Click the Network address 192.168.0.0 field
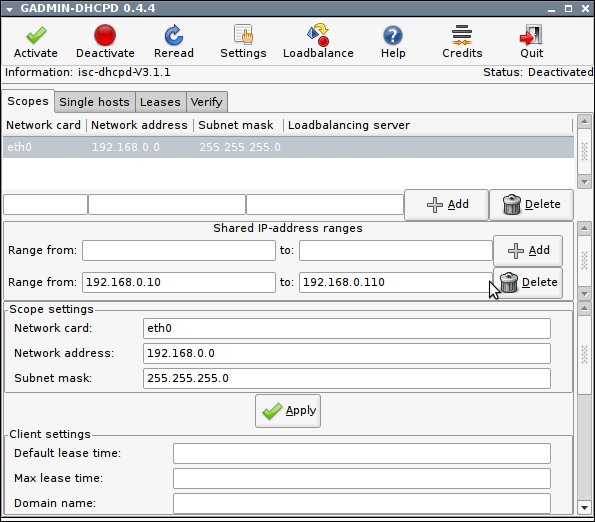 pyautogui.click(x=347, y=354)
